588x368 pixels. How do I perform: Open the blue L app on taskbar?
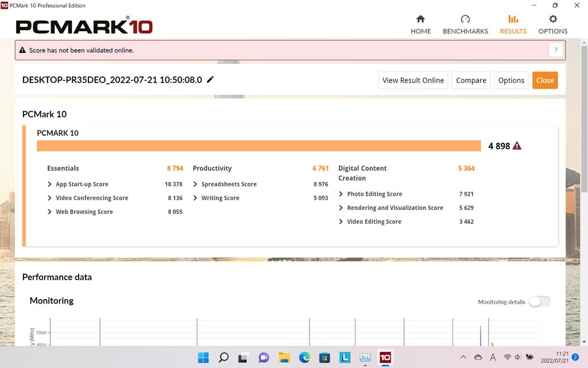click(345, 358)
